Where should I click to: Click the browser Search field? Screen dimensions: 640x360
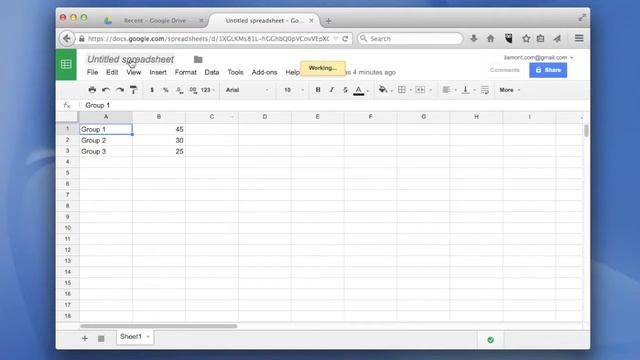(x=410, y=39)
